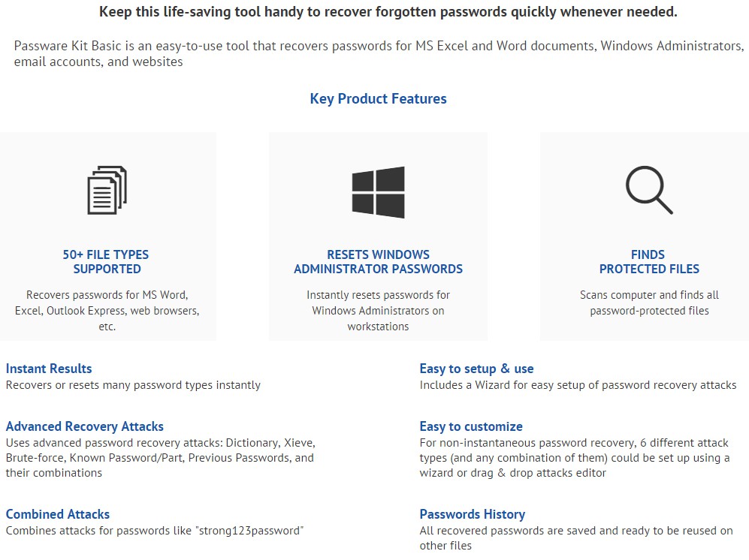The image size is (749, 560).
Task: Click the Combined Attacks heading
Action: click(58, 514)
